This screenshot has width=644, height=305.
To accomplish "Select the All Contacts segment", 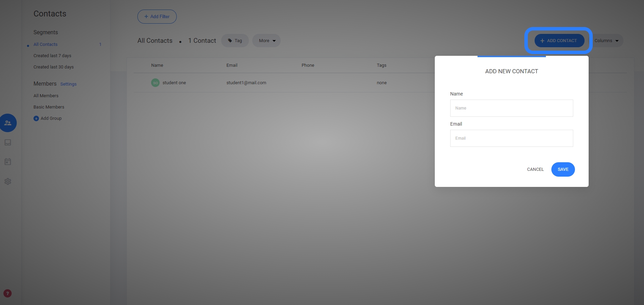I will [x=45, y=45].
